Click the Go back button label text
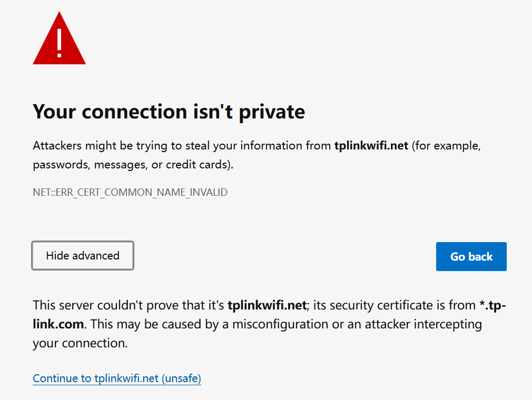The height and width of the screenshot is (400, 532). point(471,256)
